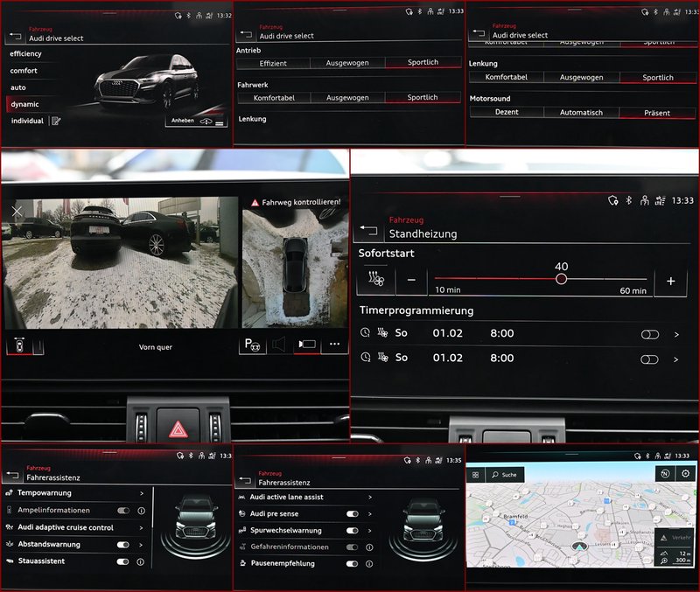Open the three-dots camera options menu
This screenshot has width=700, height=592.
[x=333, y=345]
